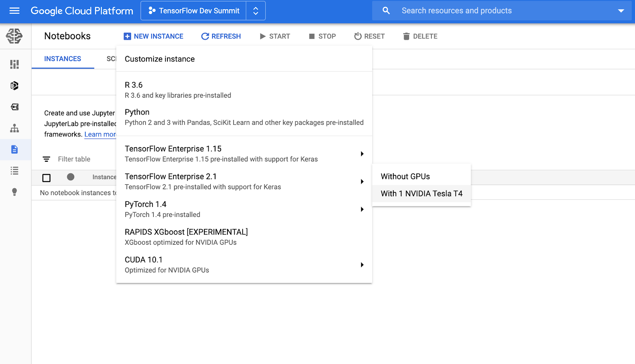Image resolution: width=635 pixels, height=364 pixels.
Task: Expand the search bar dropdown arrow
Action: [621, 11]
